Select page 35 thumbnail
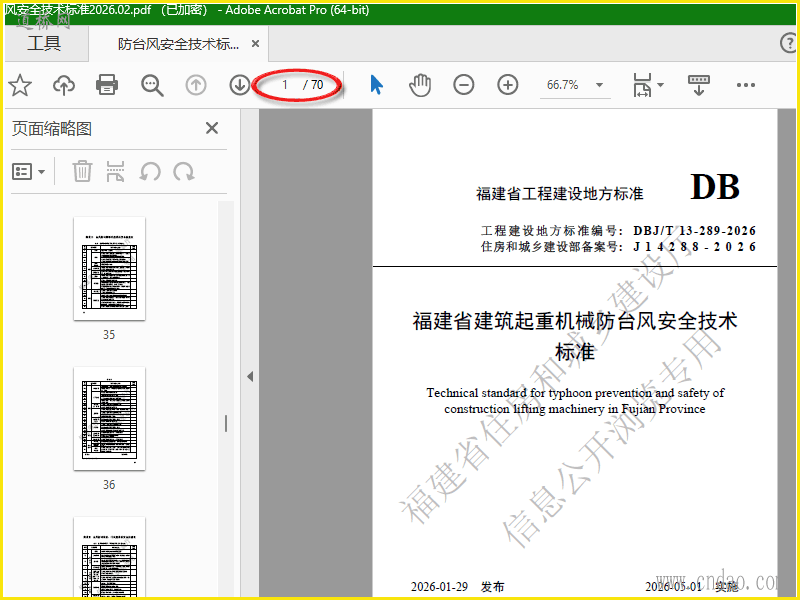800x600 pixels. click(x=109, y=268)
